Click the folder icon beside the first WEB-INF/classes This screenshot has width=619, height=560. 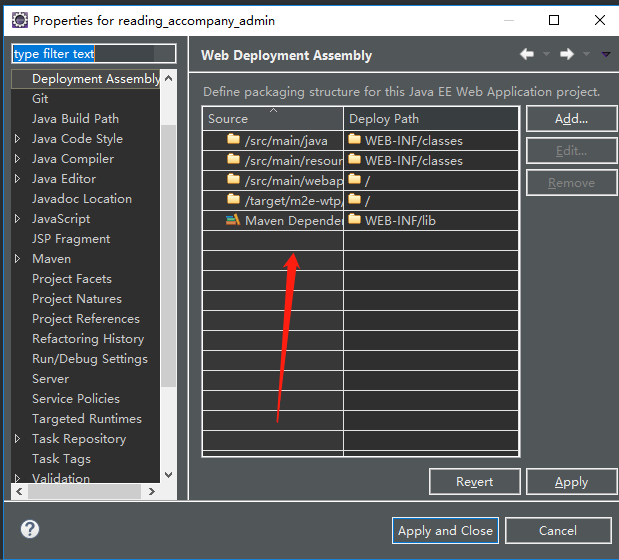[355, 139]
